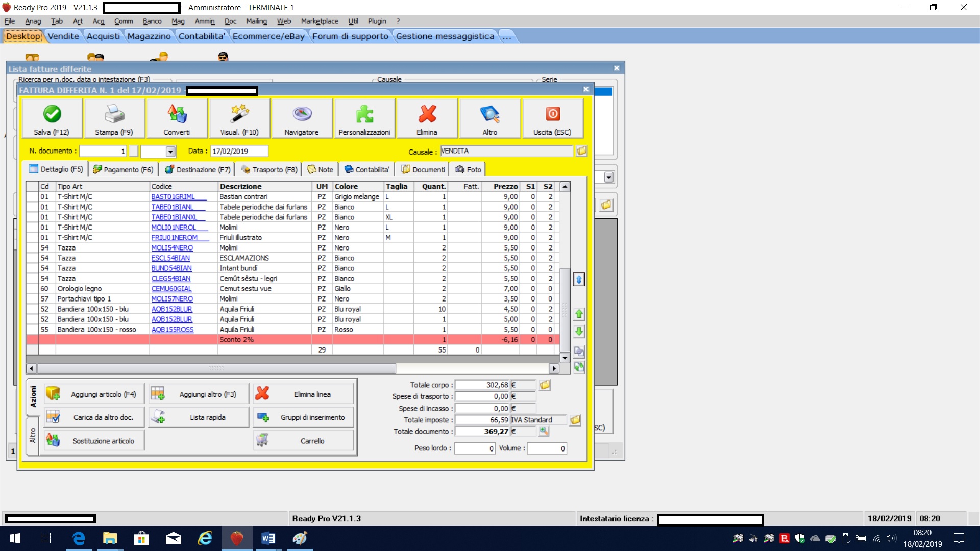This screenshot has width=980, height=551.
Task: Click the Salva (F12) green check button
Action: 52,118
